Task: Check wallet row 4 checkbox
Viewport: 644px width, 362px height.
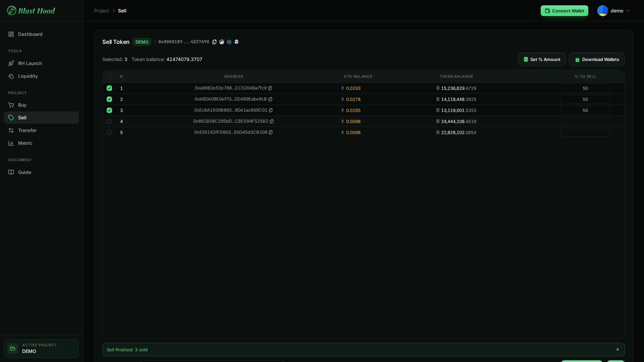Action: (x=109, y=121)
